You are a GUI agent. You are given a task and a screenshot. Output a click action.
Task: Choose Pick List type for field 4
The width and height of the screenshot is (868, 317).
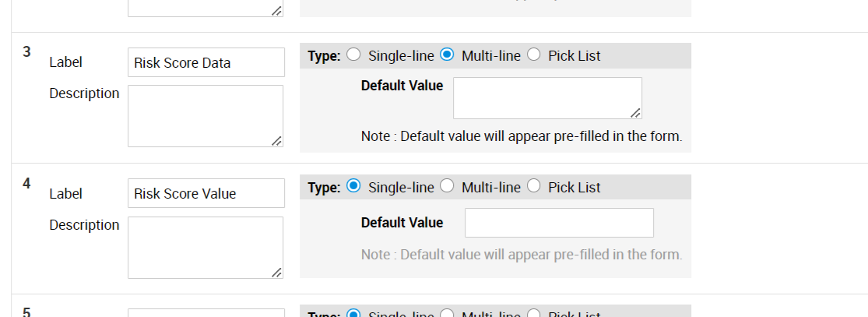[534, 186]
